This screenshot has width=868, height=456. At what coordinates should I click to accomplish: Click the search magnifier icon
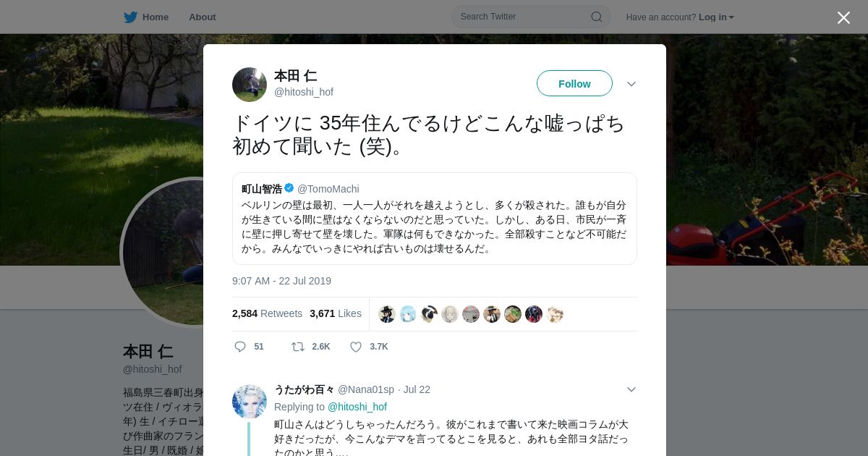click(x=597, y=17)
